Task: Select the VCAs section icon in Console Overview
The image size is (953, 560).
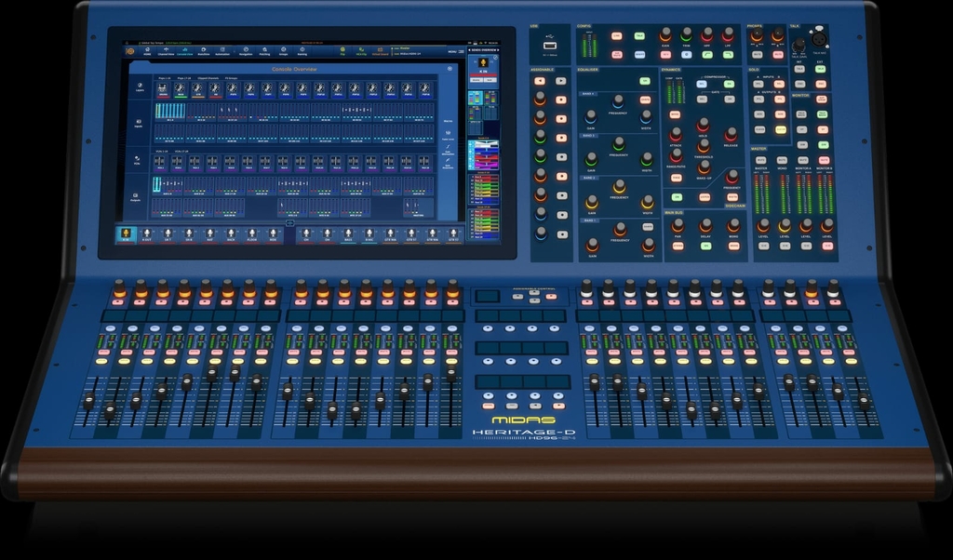Action: 138,160
